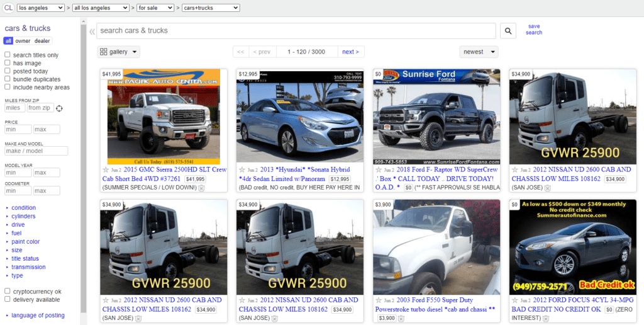Select the owner tab
Screen dimensions: 644x325
coord(23,41)
